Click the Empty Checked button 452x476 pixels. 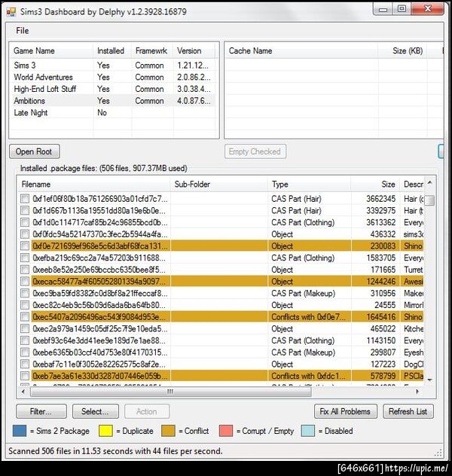[x=255, y=151]
